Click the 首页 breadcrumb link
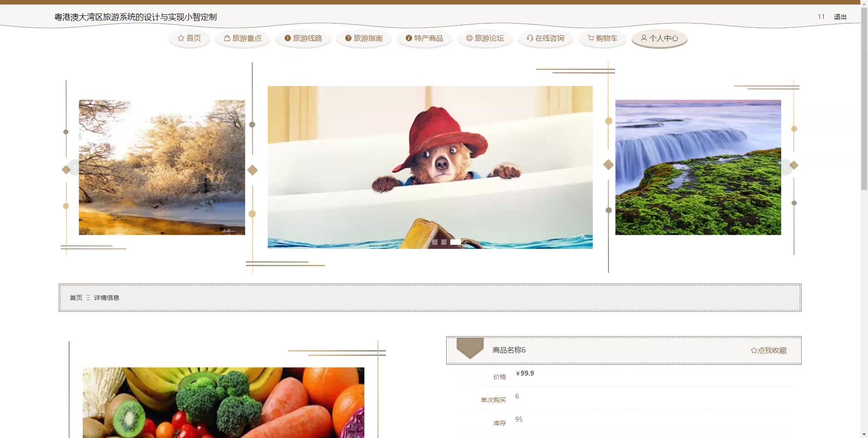 tap(76, 298)
